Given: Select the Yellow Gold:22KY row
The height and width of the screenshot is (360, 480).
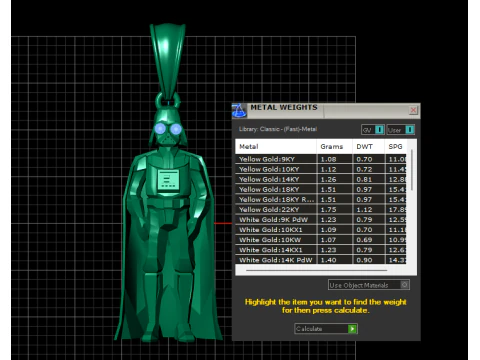Looking at the screenshot, I should point(321,209).
